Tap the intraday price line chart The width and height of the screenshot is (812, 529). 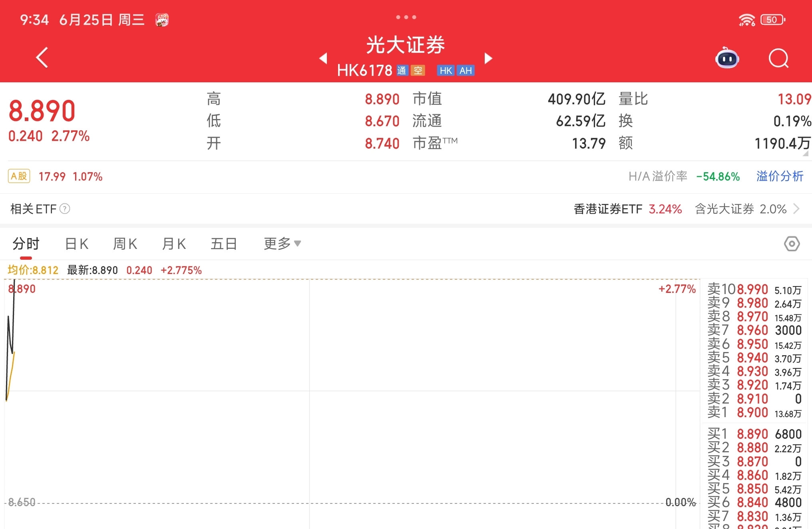(352, 404)
